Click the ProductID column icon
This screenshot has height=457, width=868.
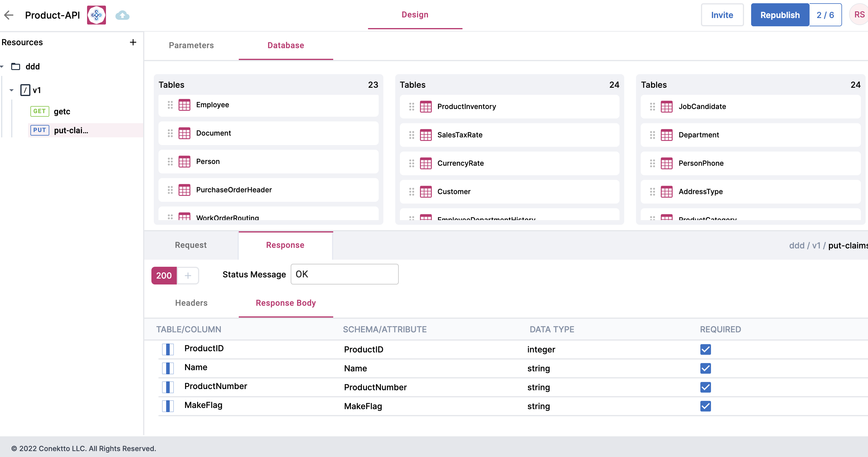pyautogui.click(x=168, y=349)
